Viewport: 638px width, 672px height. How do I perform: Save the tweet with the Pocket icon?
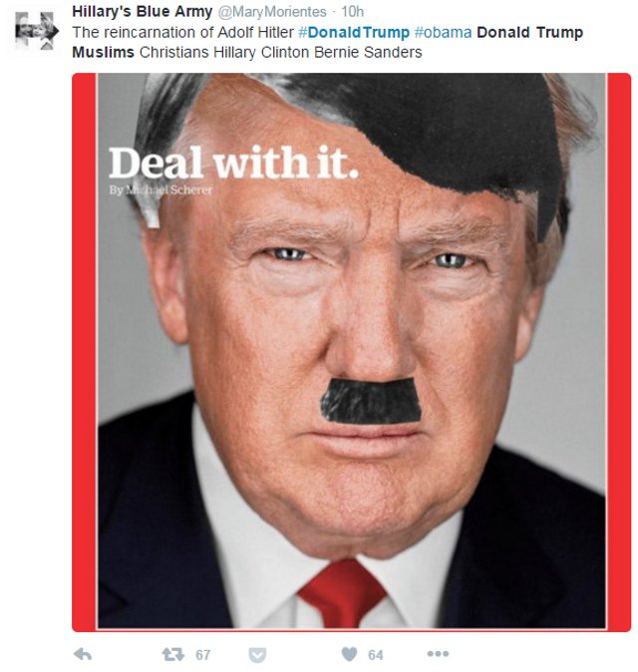click(257, 655)
